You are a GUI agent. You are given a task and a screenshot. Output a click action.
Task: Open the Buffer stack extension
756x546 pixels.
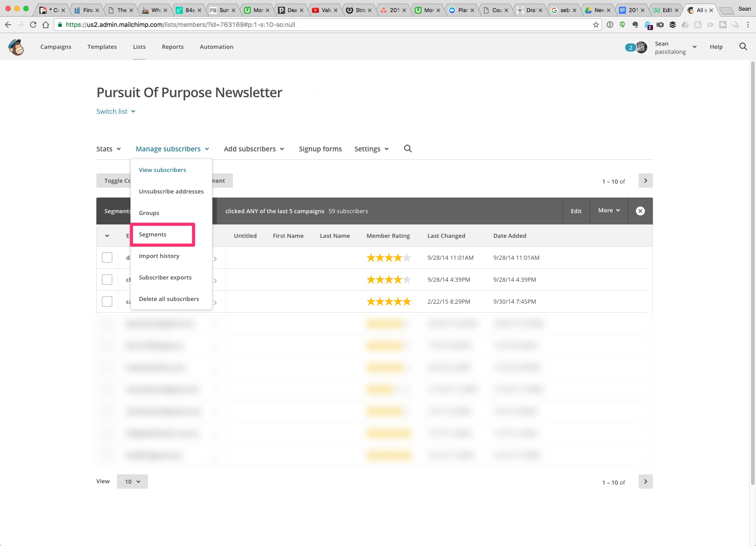pyautogui.click(x=673, y=25)
